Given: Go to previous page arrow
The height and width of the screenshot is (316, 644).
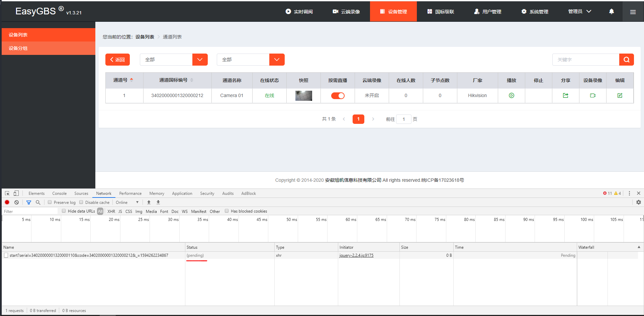Looking at the screenshot, I should [344, 119].
